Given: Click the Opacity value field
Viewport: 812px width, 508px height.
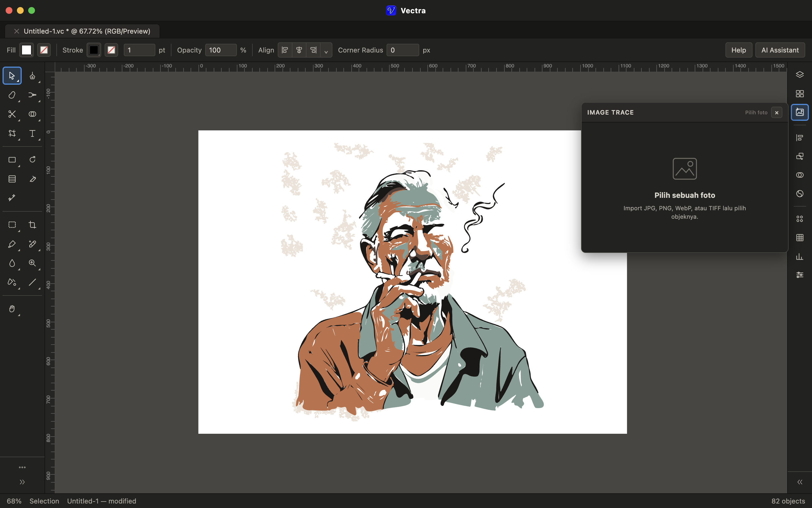Looking at the screenshot, I should click(x=221, y=50).
